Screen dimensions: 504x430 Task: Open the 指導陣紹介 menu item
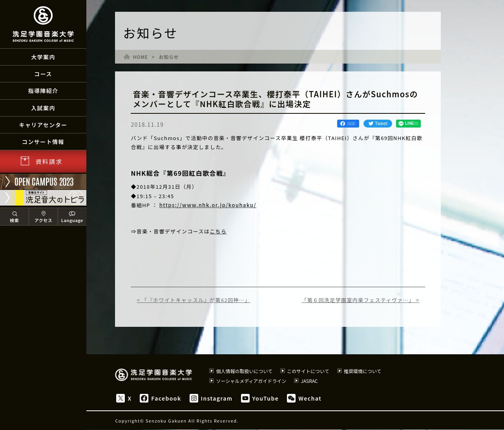pyautogui.click(x=43, y=91)
